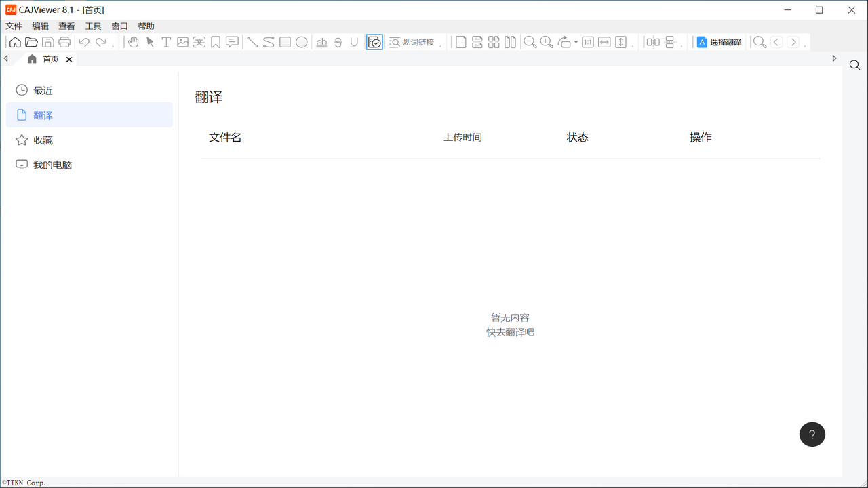Add a bookmark with the bookmark icon
The image size is (868, 488).
(x=216, y=42)
